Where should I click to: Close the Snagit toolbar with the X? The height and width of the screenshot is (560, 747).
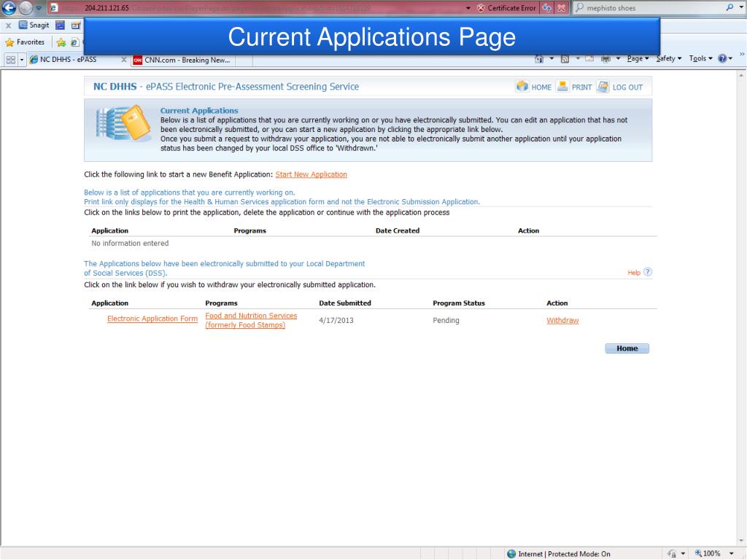click(8, 26)
